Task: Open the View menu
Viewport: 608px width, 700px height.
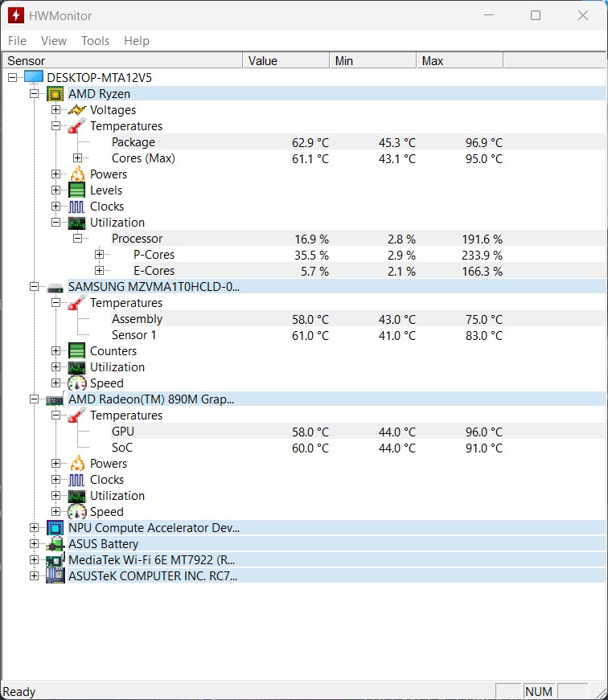Action: click(x=54, y=41)
